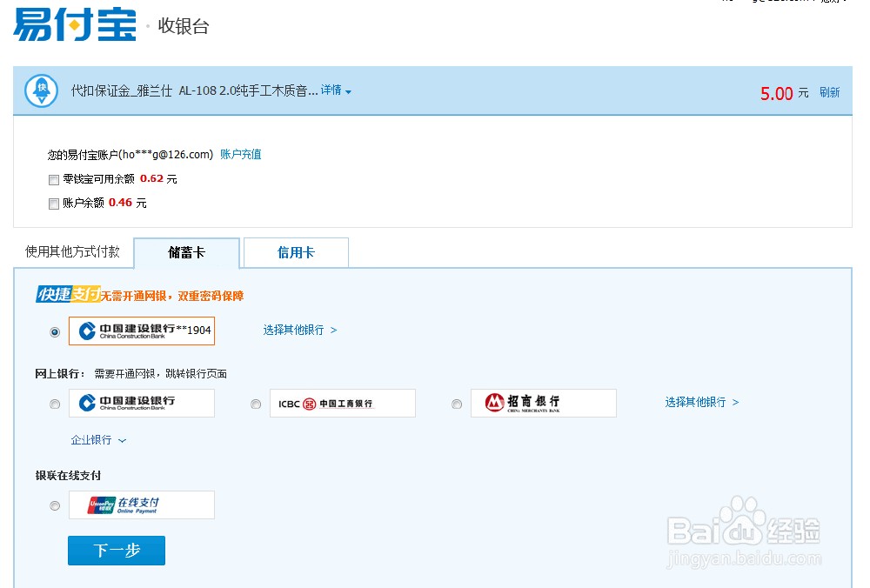Open 选择其他银行 next to the quick-pay card
This screenshot has width=870, height=588.
click(x=299, y=330)
